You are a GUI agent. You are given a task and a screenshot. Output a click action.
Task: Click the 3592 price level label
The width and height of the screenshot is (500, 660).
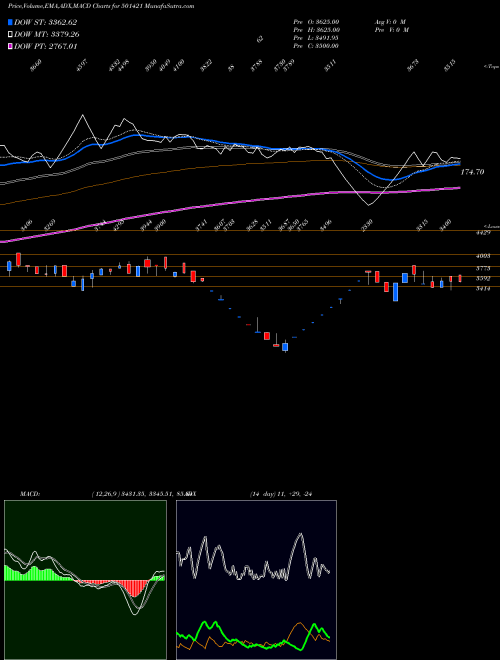click(483, 278)
